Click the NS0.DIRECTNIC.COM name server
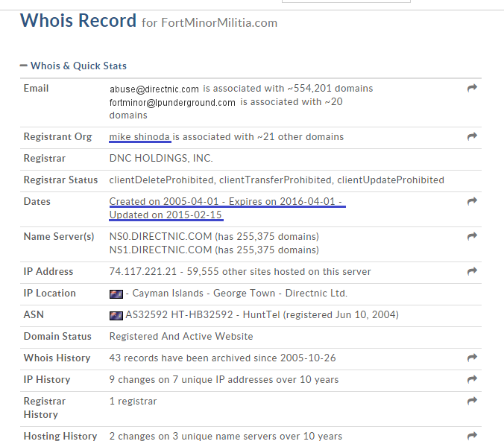This screenshot has height=447, width=504. [x=160, y=237]
